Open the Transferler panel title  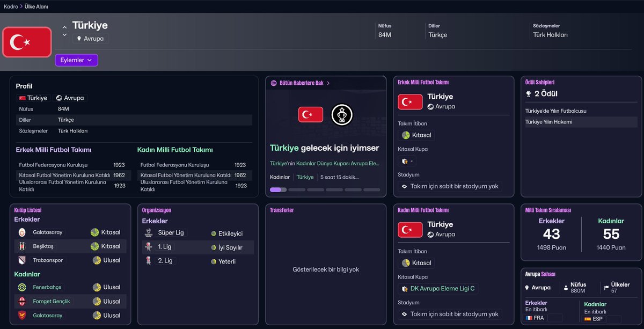[282, 210]
